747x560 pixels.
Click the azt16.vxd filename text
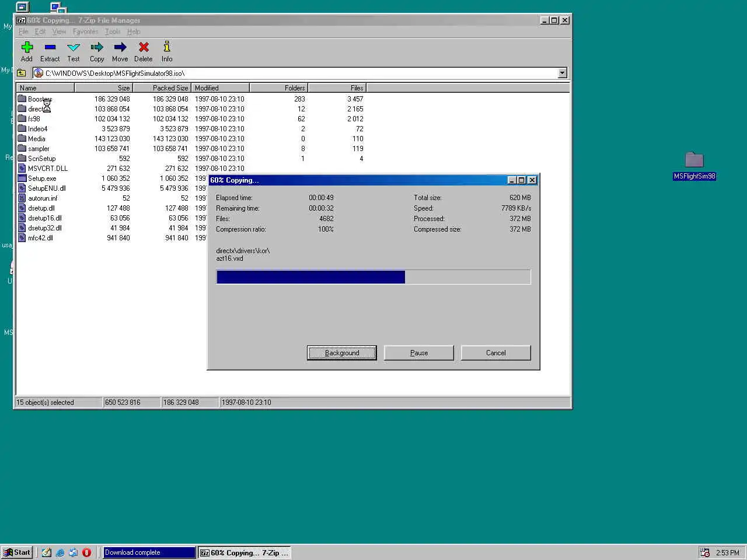pyautogui.click(x=229, y=258)
